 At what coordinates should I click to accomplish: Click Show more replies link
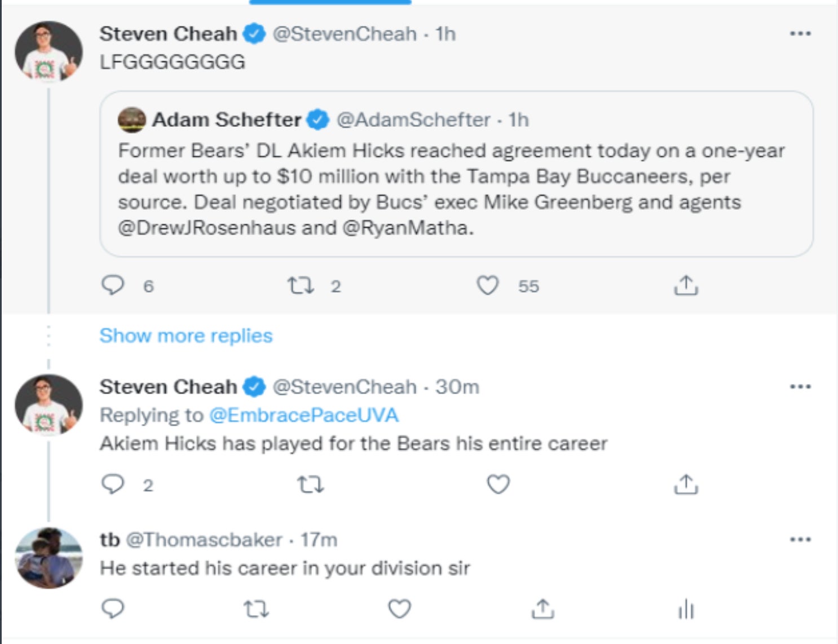tap(186, 336)
